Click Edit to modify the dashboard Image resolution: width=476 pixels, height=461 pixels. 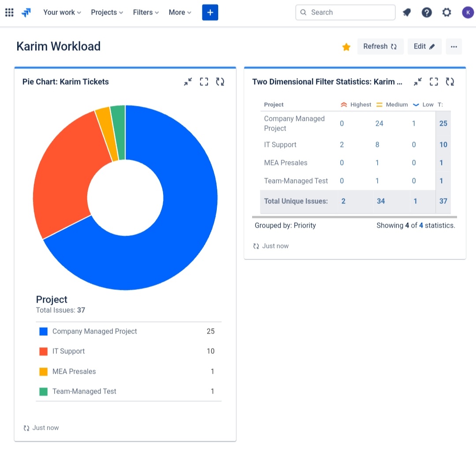point(424,46)
